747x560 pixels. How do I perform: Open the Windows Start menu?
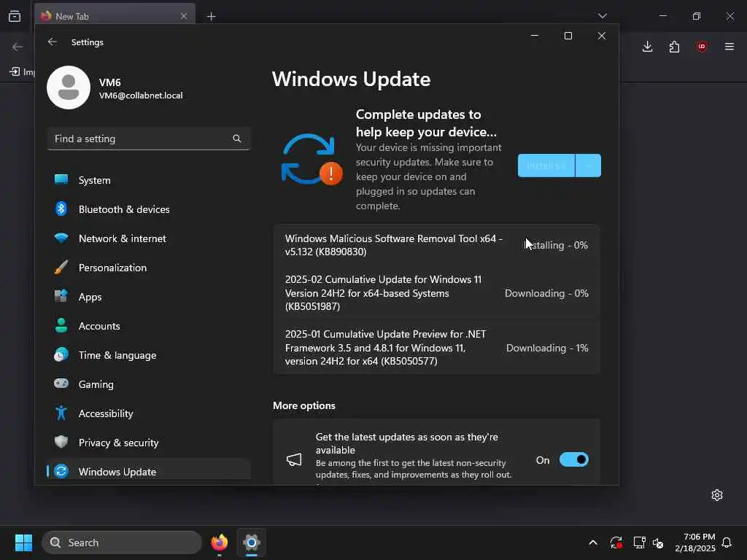point(23,542)
